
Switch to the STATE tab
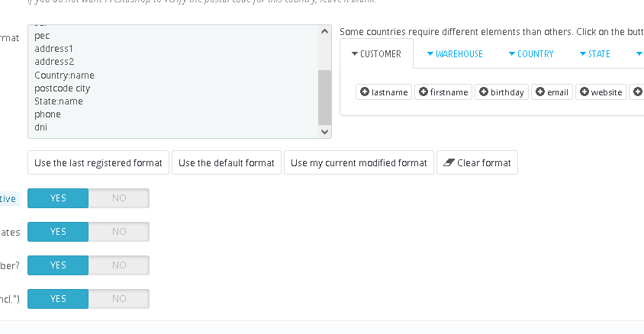tap(594, 53)
